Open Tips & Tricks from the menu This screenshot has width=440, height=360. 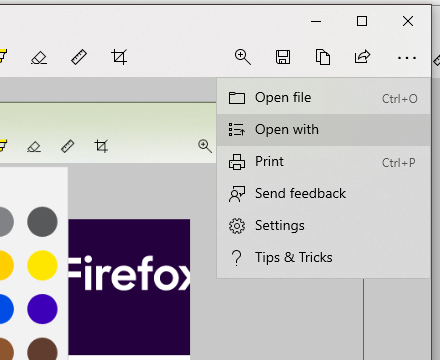tap(323, 258)
